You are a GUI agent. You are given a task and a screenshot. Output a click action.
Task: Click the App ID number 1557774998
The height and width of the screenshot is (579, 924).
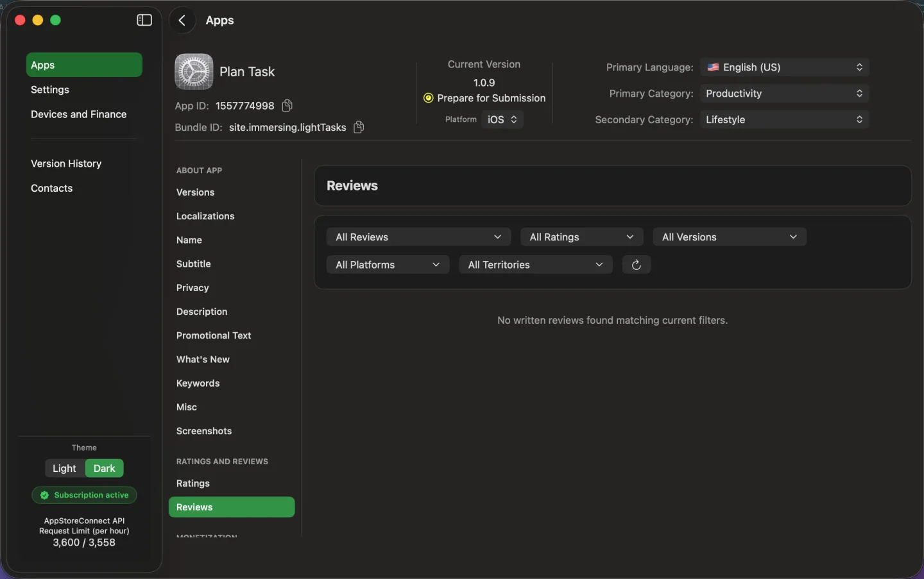coord(244,106)
